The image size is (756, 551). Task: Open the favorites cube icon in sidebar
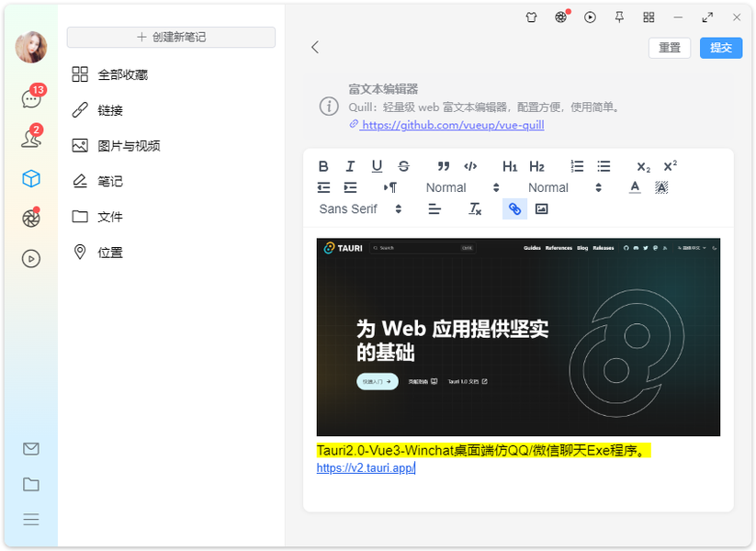(31, 178)
